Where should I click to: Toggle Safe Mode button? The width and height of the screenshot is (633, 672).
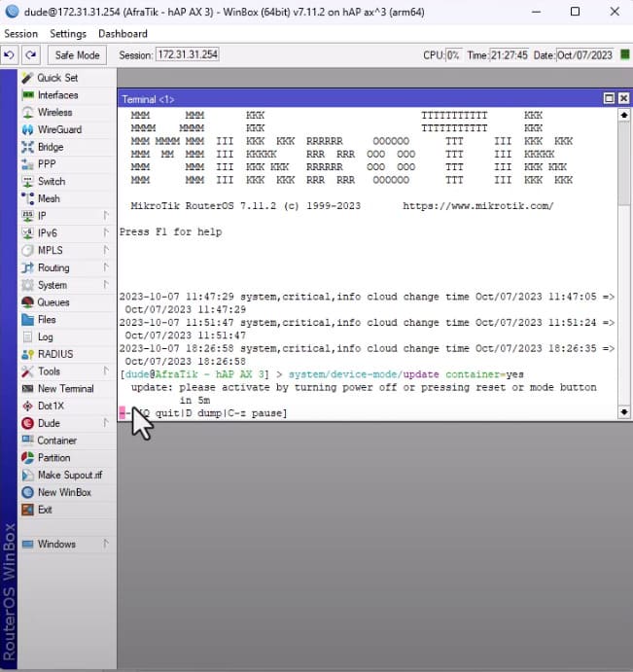click(77, 55)
